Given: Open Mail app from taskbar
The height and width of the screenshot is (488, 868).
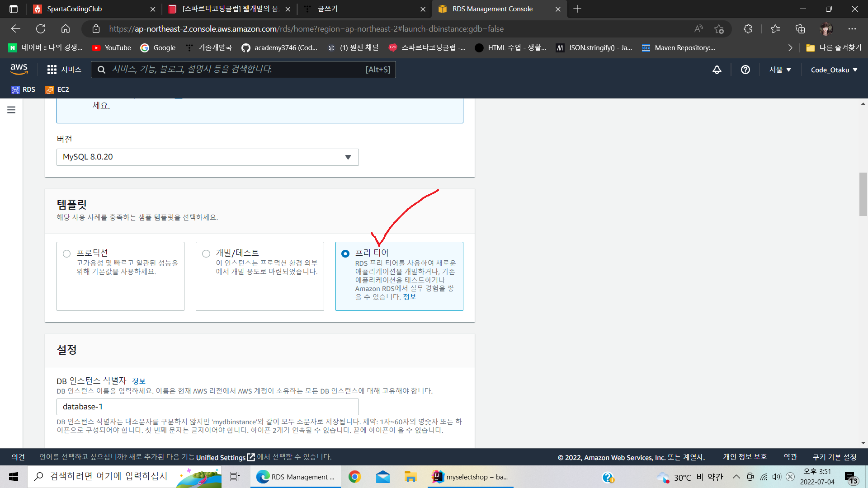Looking at the screenshot, I should [383, 477].
